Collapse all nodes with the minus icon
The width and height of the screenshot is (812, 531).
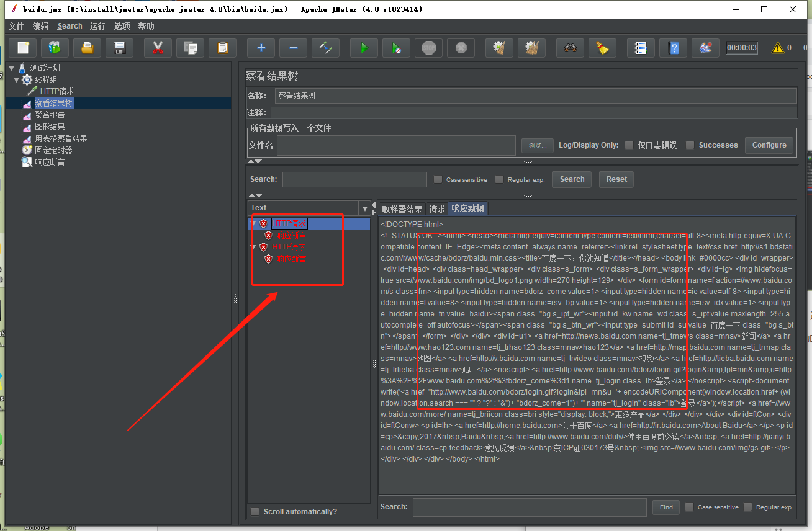click(x=293, y=48)
